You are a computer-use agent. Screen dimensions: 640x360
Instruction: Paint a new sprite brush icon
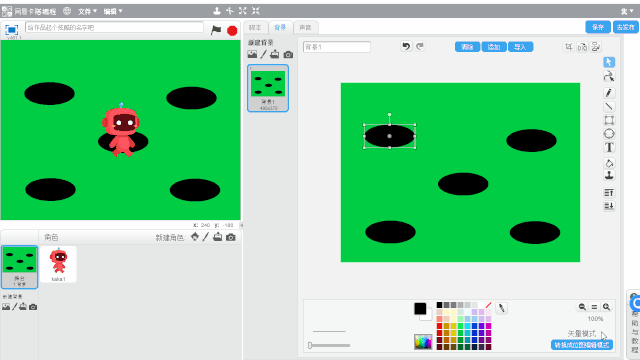[206, 237]
